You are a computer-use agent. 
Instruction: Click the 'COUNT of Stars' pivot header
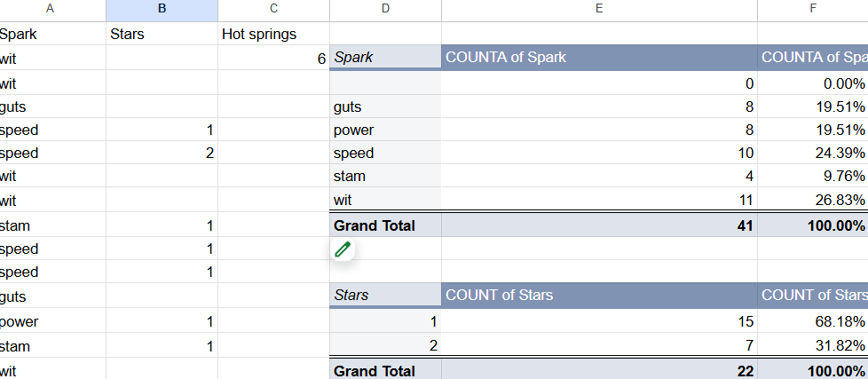[599, 295]
